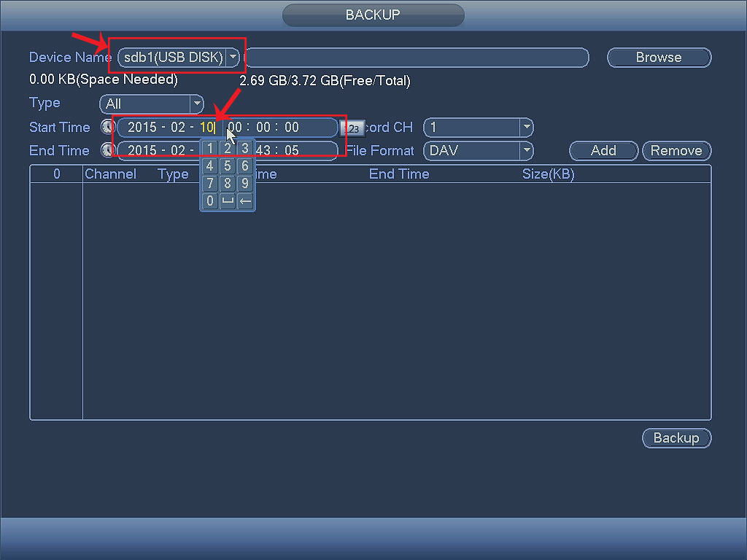
Task: Tap digit 0 on the on-screen keypad
Action: (x=210, y=201)
